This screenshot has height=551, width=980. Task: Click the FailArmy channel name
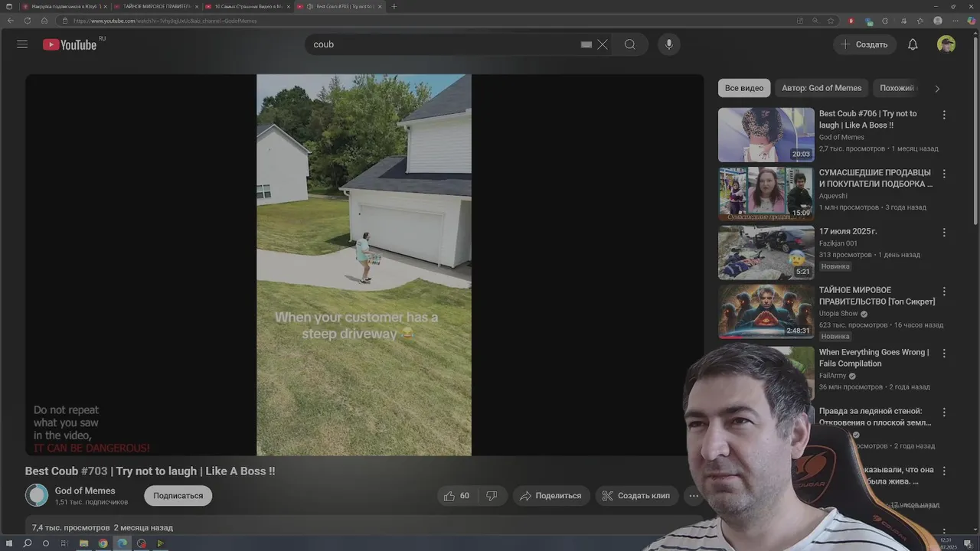(832, 376)
